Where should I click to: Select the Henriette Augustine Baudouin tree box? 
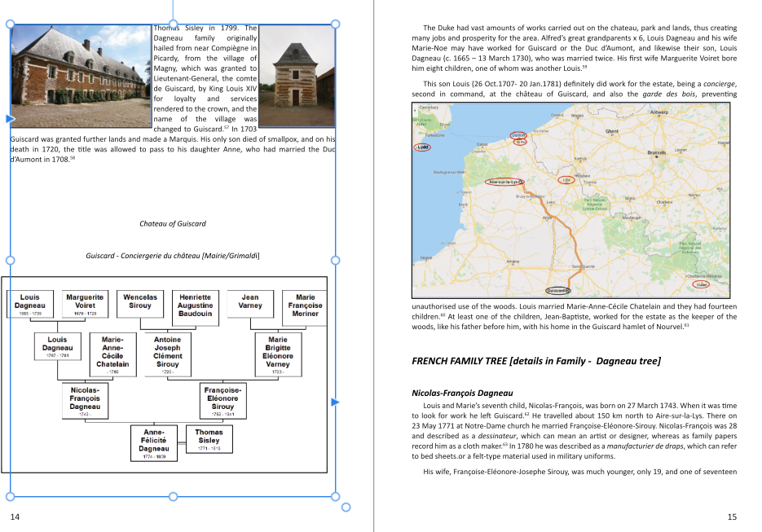point(196,308)
